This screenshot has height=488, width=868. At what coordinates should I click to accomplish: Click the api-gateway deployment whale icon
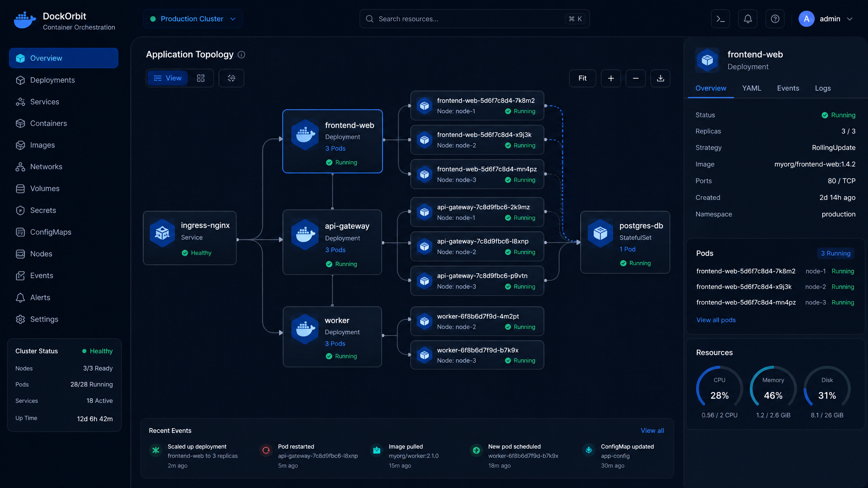click(x=305, y=234)
